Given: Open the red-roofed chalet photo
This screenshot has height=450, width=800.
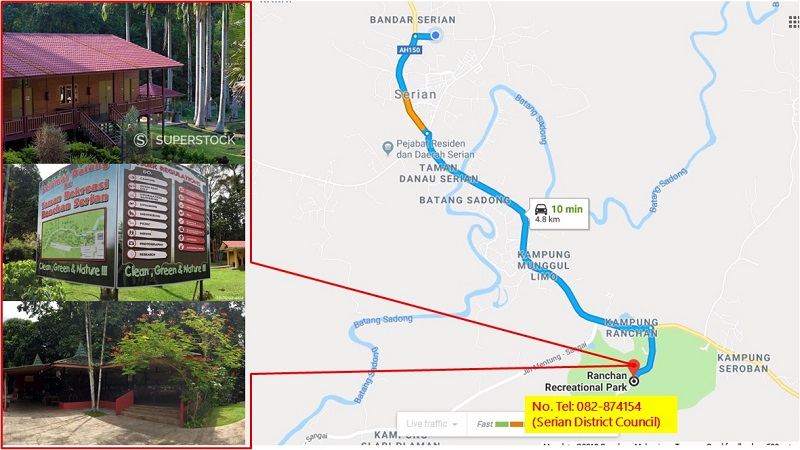Looking at the screenshot, I should pos(124,83).
